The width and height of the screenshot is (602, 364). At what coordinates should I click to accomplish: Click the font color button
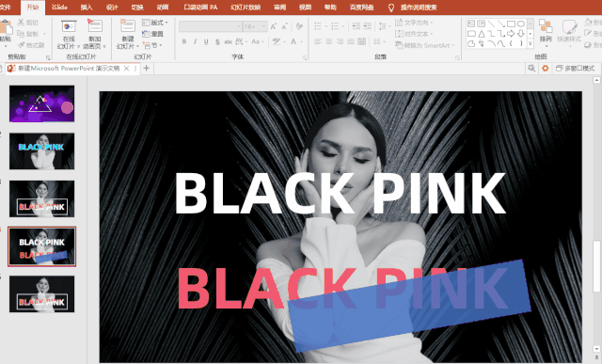click(x=293, y=41)
